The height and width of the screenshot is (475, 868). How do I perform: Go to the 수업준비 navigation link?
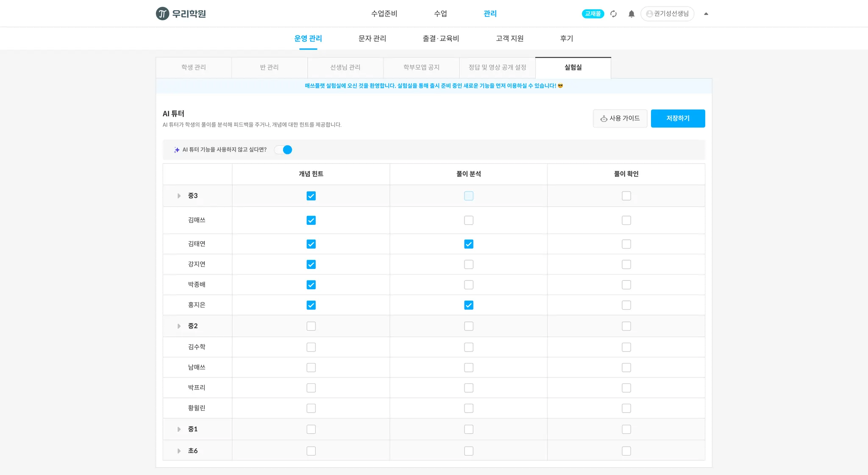coord(384,14)
